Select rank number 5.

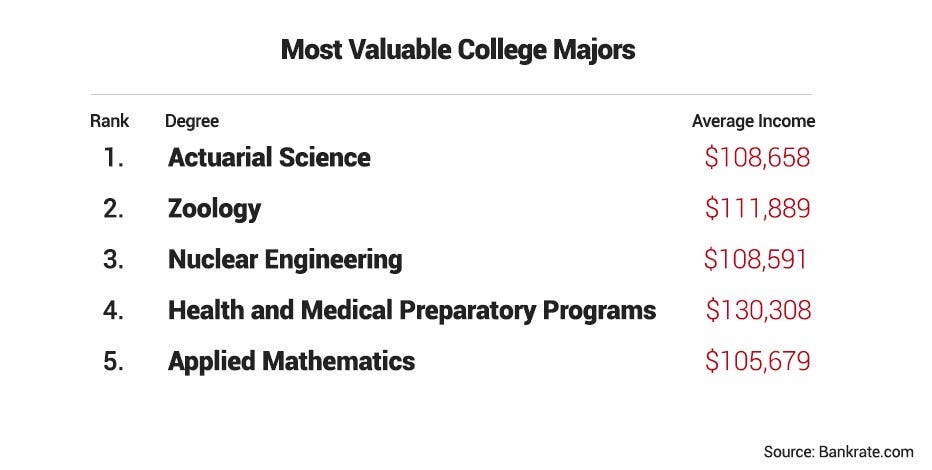coord(114,362)
